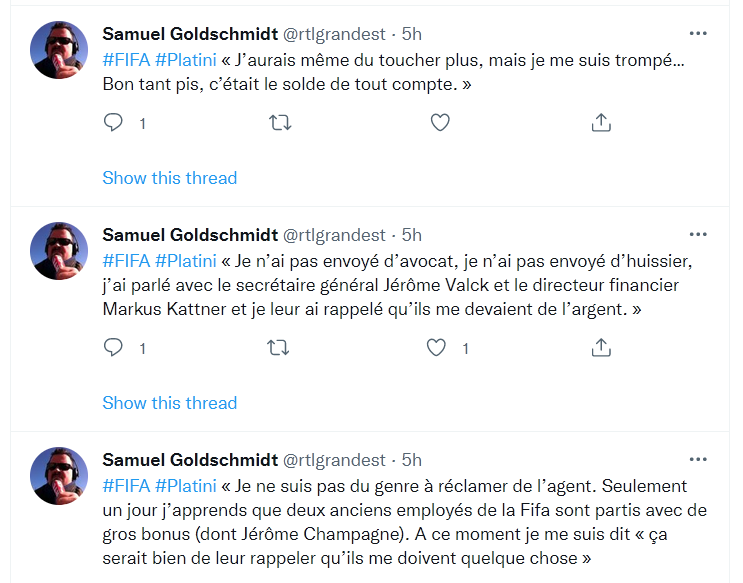Open #FIFA hashtag in the first tweet
Viewport: 743px width, 583px height.
pyautogui.click(x=126, y=60)
